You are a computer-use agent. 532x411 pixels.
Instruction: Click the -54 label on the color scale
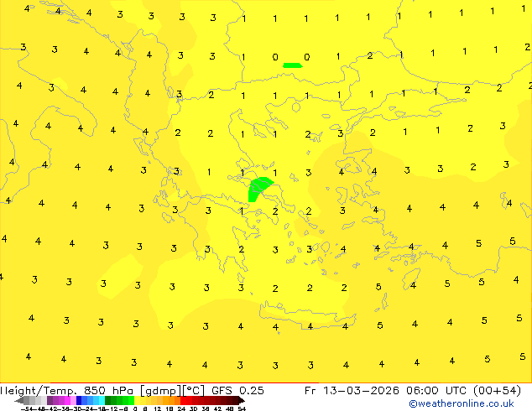click(x=27, y=408)
